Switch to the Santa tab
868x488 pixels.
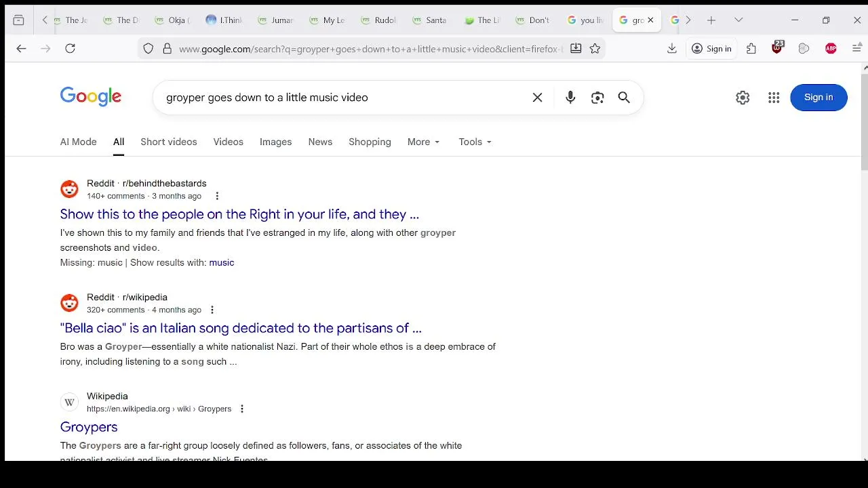(431, 20)
